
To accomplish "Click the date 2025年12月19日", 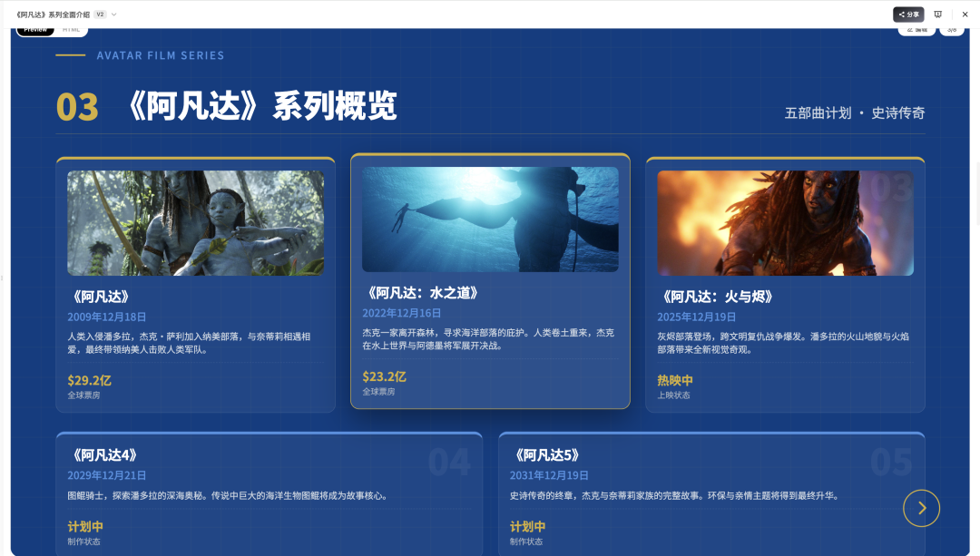I will point(696,317).
